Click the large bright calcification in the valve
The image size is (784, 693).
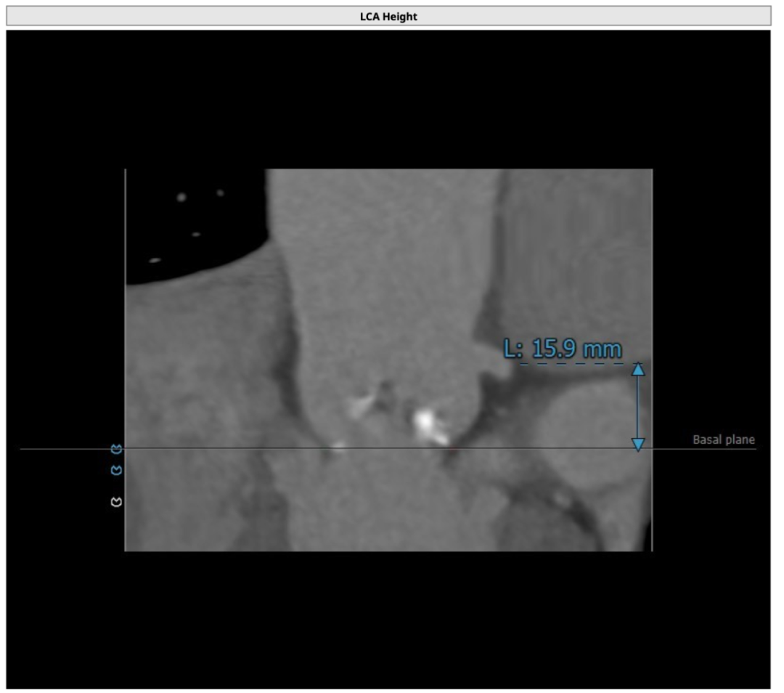[x=426, y=422]
